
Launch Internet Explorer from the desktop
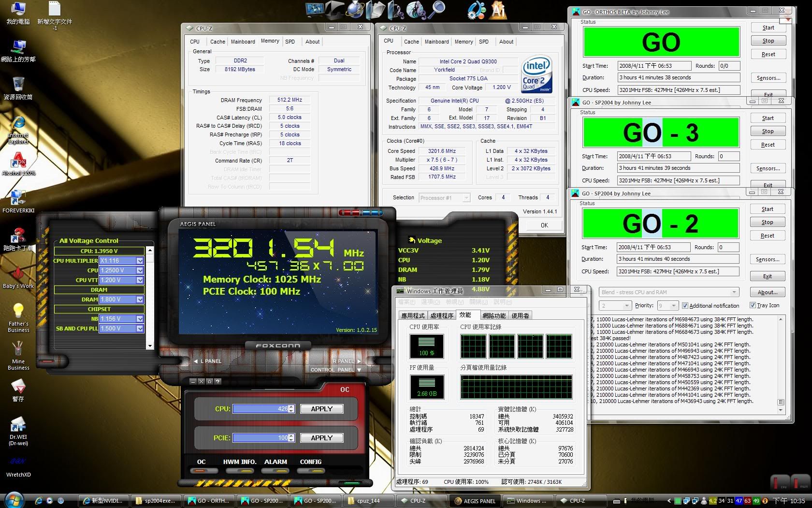pyautogui.click(x=18, y=130)
